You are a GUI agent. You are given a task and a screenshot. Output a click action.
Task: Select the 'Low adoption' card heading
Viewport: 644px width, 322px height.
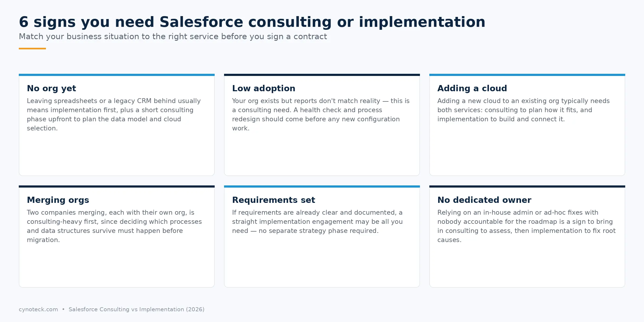pyautogui.click(x=264, y=88)
